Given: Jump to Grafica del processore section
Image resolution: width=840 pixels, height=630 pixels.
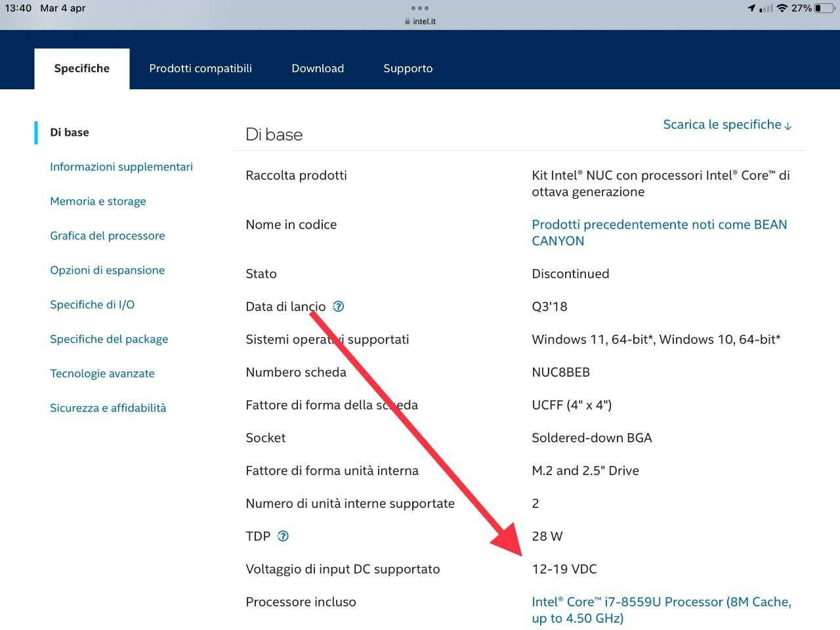Looking at the screenshot, I should point(108,236).
